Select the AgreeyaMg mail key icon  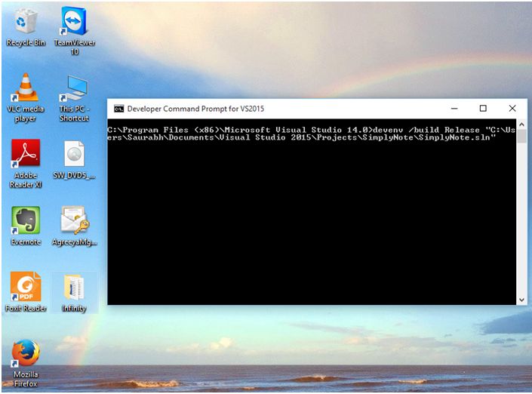(74, 226)
